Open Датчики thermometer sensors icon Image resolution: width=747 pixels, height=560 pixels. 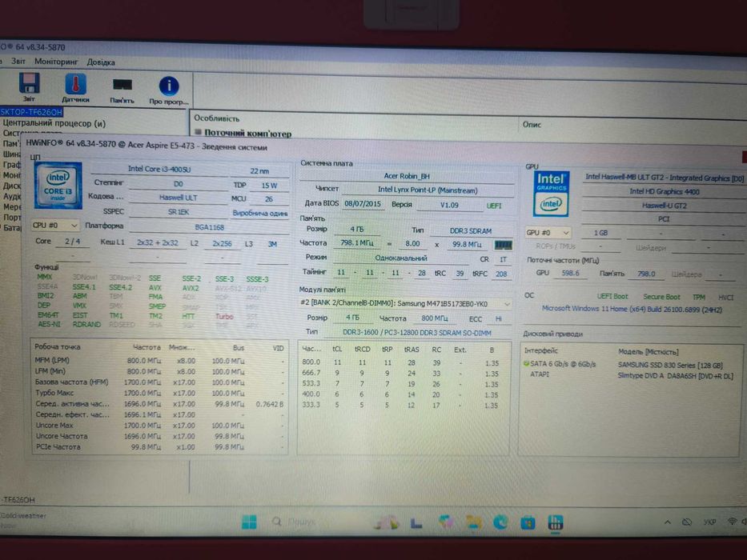[x=75, y=84]
